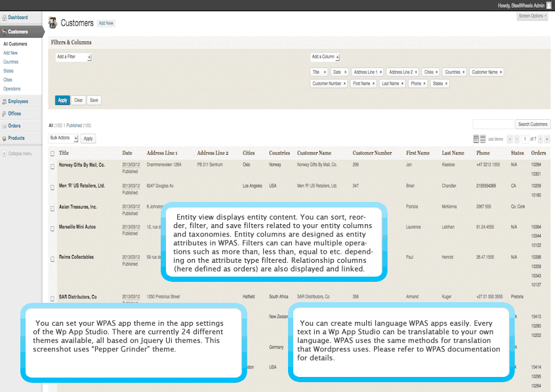
Task: Toggle the select-all checkbox in table header
Action: pyautogui.click(x=52, y=153)
